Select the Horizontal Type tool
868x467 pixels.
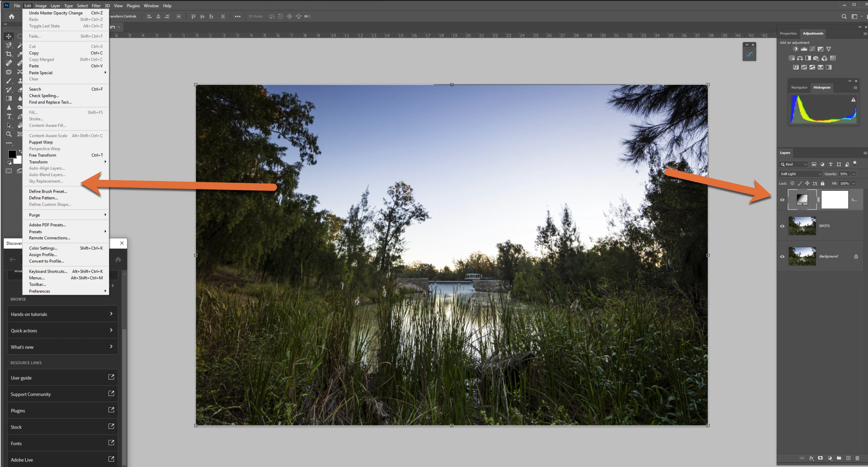(9, 116)
